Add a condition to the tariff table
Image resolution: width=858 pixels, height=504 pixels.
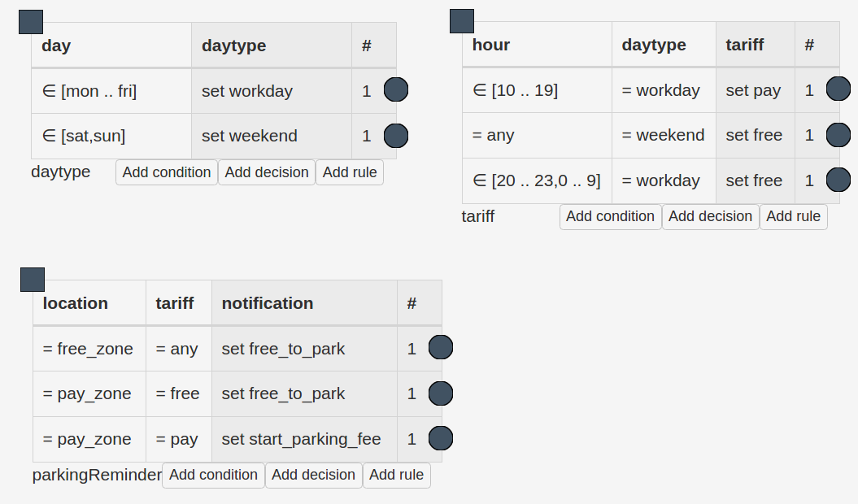[610, 216]
